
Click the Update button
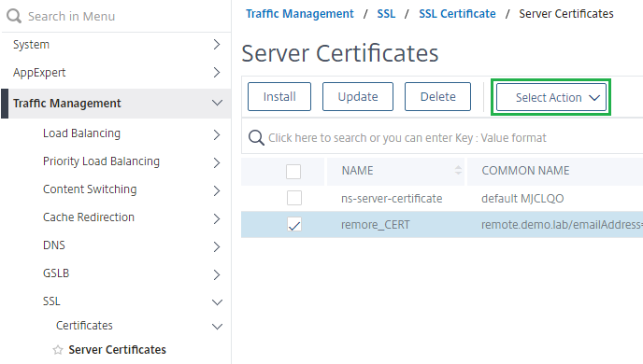pos(358,97)
